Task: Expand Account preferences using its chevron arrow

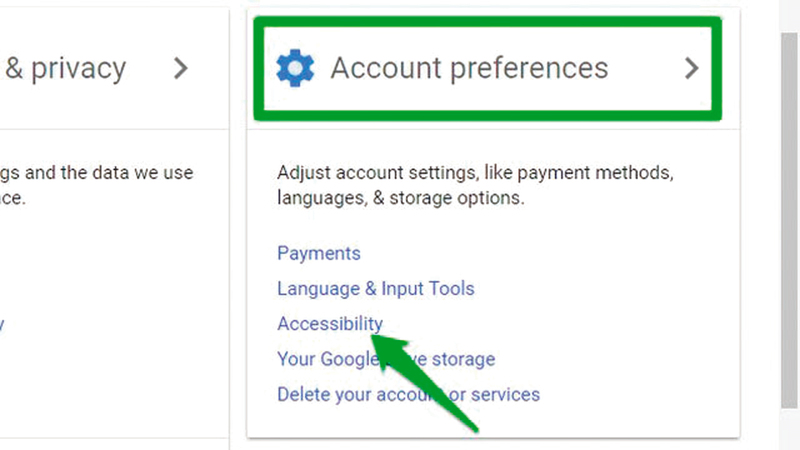Action: point(691,68)
